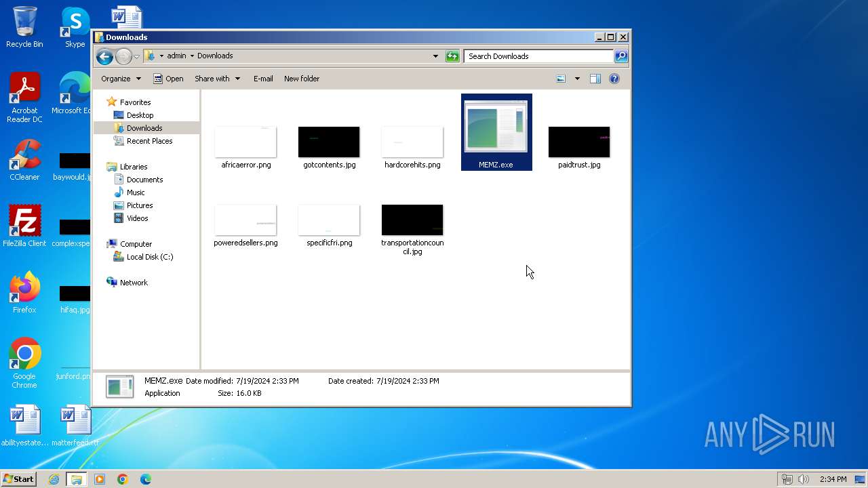
Task: Open the view options dropdown arrow
Action: (x=577, y=79)
